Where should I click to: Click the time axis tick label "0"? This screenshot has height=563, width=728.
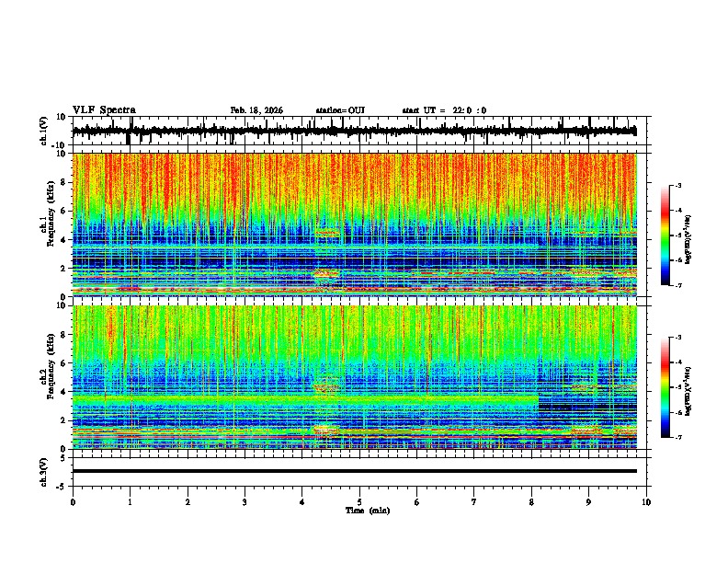73,502
